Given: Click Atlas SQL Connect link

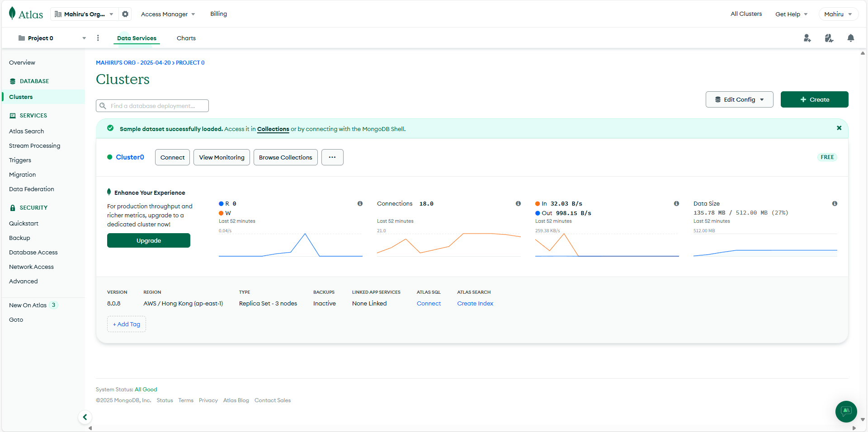Looking at the screenshot, I should click(x=429, y=303).
